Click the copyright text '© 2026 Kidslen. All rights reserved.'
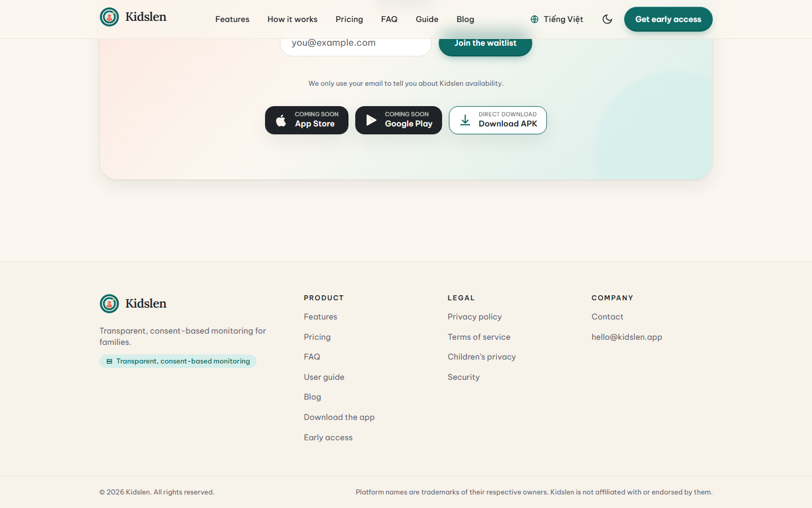812x508 pixels. (157, 492)
